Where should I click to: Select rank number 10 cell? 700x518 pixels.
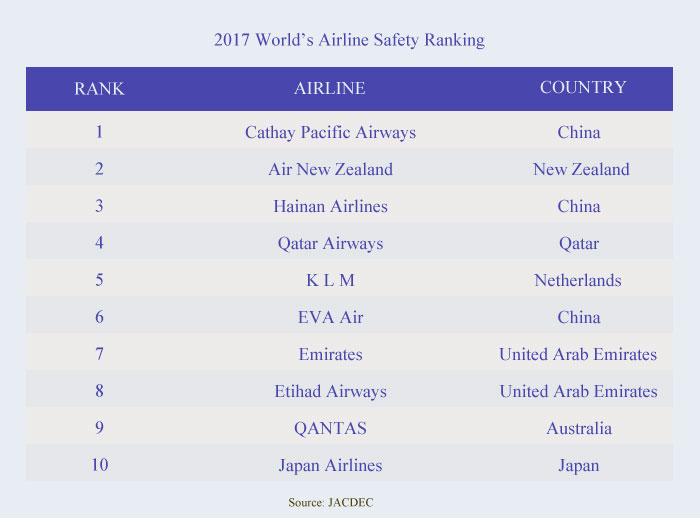[99, 465]
